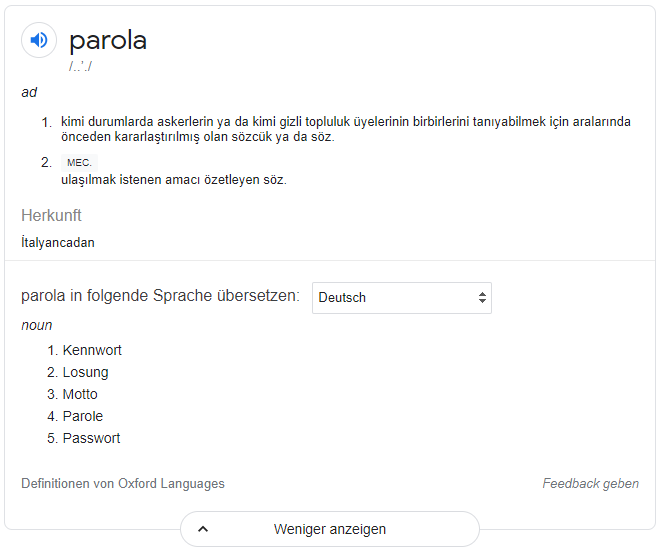Select the Kennwort translation entry

[92, 350]
